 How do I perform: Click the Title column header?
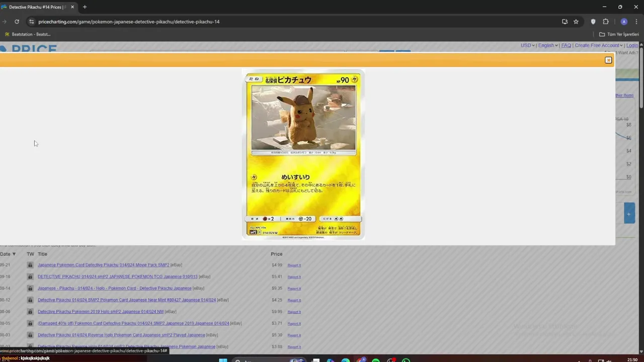[x=42, y=254]
